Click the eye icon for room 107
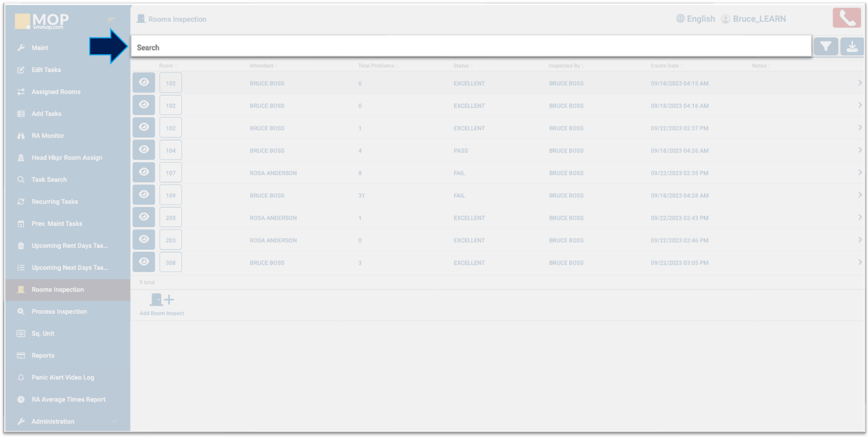 coord(144,172)
